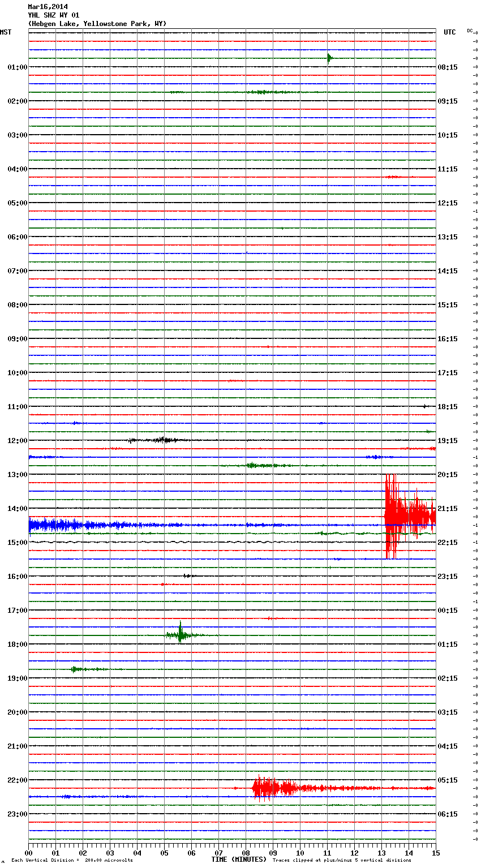Click minute axis tick label 03
The image size is (481, 868).
click(110, 853)
